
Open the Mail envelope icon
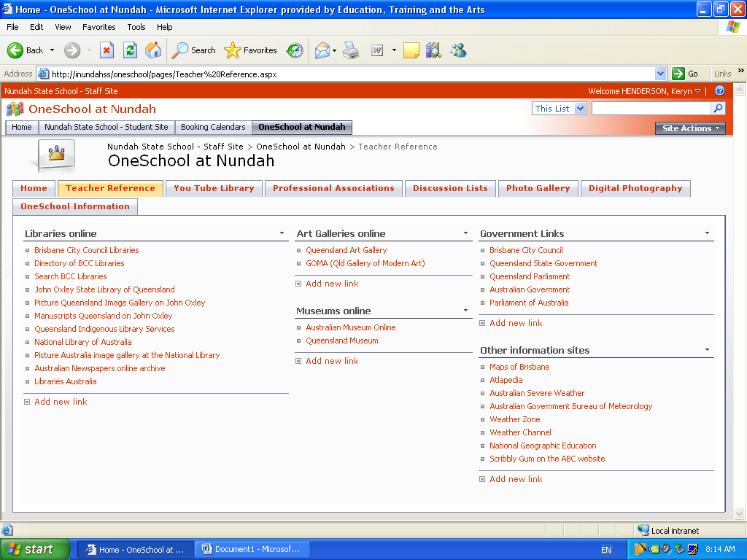[x=322, y=50]
